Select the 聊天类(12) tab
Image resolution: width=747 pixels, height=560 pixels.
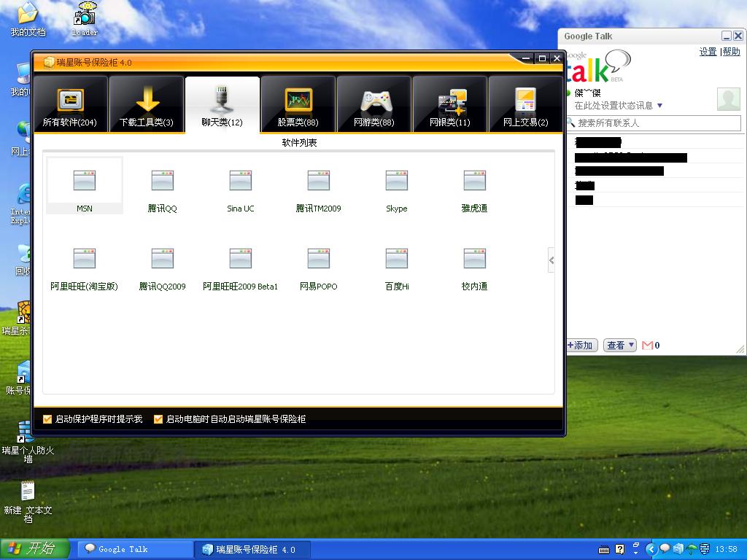click(222, 104)
